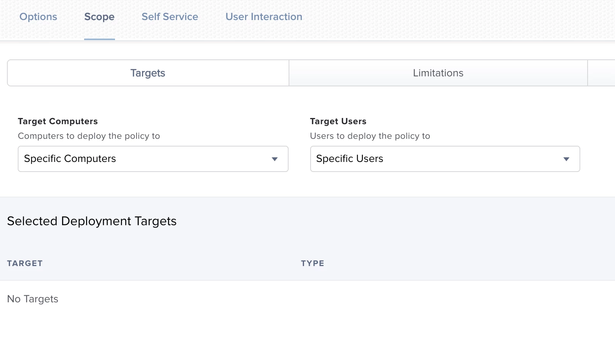
Task: Open the Specific Computers dropdown
Action: pos(153,159)
